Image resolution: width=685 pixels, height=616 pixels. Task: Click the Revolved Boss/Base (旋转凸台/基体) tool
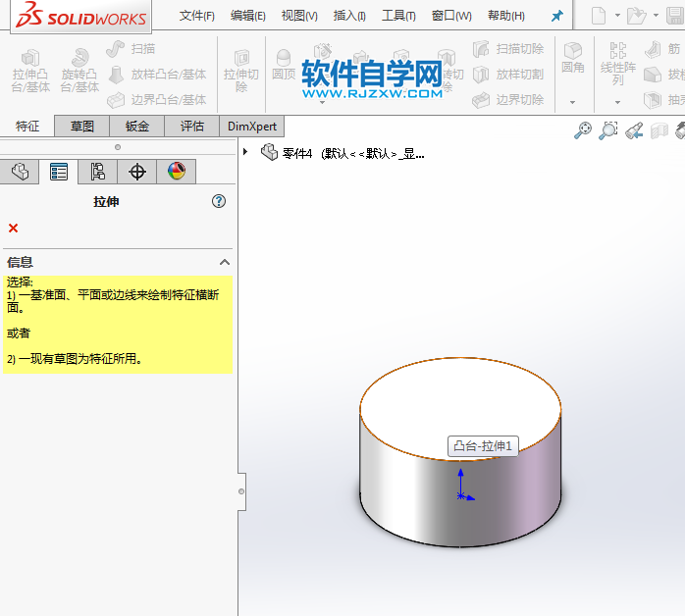[79, 72]
